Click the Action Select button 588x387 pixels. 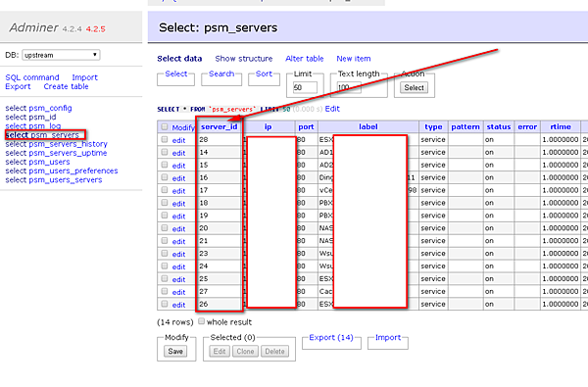tap(414, 88)
